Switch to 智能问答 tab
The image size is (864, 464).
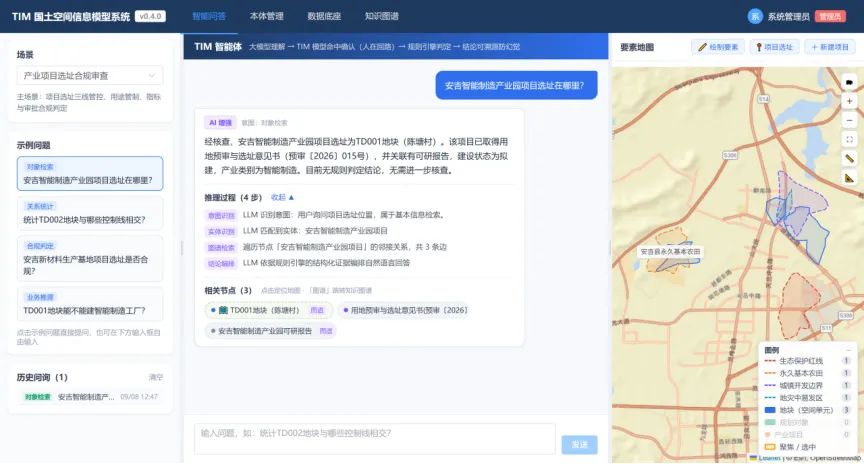(209, 17)
